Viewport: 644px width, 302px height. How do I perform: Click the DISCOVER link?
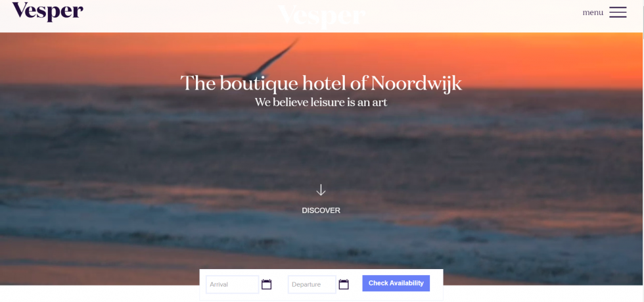321,211
